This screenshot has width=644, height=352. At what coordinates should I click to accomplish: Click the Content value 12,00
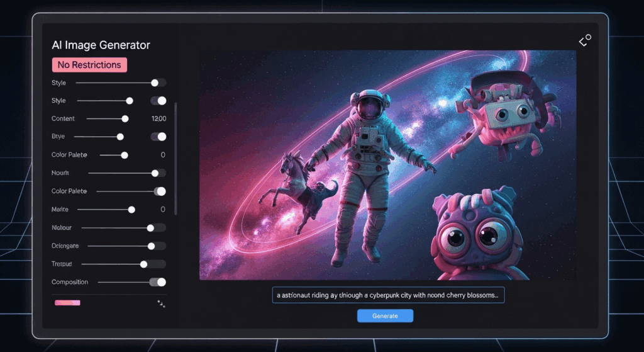[159, 118]
